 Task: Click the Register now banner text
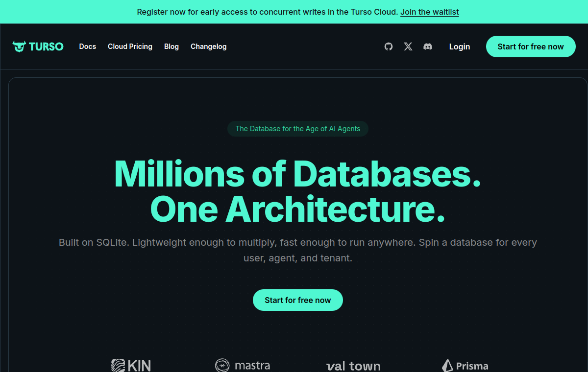point(268,12)
